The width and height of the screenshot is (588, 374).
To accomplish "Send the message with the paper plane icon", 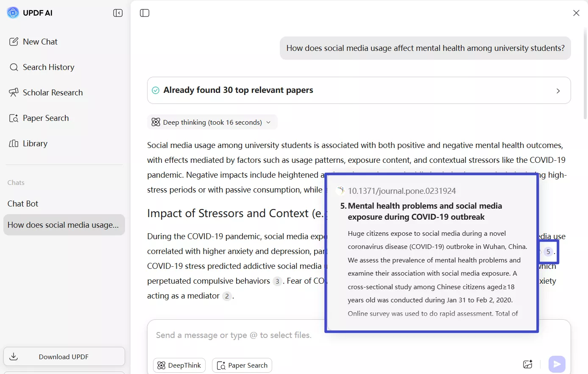I will coord(557,364).
